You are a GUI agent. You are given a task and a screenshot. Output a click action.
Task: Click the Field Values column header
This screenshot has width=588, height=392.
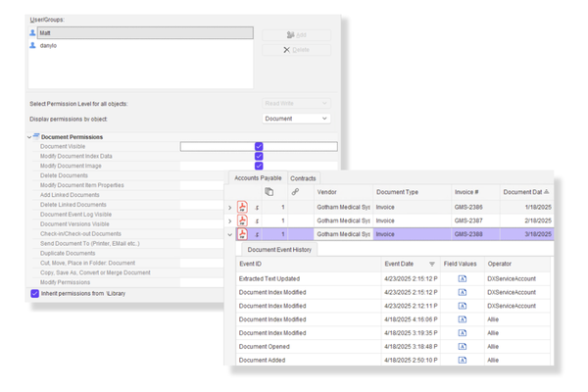coord(463,264)
